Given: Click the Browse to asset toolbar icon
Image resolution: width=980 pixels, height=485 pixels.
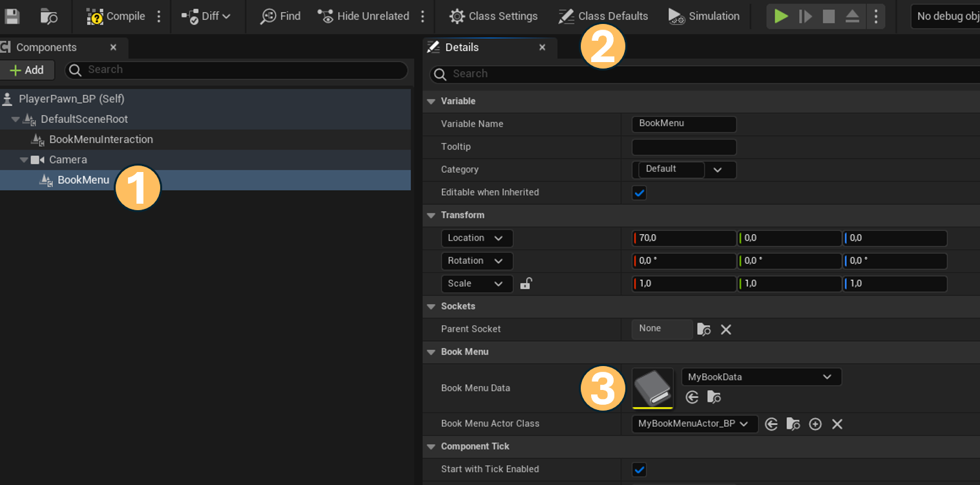Looking at the screenshot, I should pyautogui.click(x=48, y=16).
